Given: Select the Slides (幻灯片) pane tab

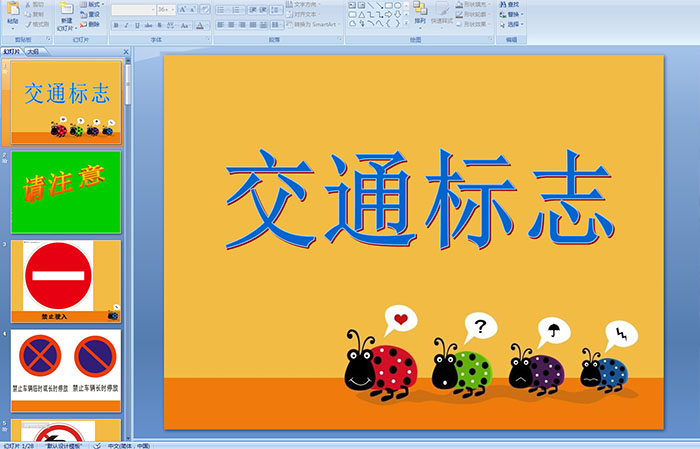Looking at the screenshot, I should (x=11, y=50).
